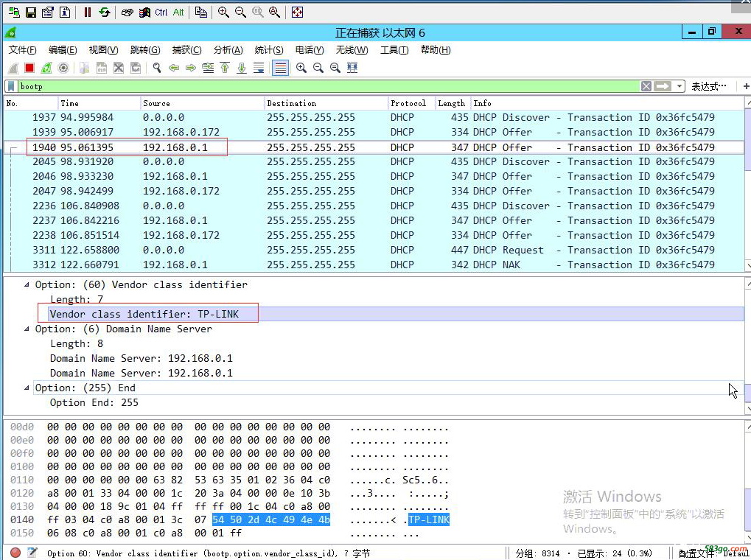
Task: Click the red stop capture button
Action: [x=29, y=68]
